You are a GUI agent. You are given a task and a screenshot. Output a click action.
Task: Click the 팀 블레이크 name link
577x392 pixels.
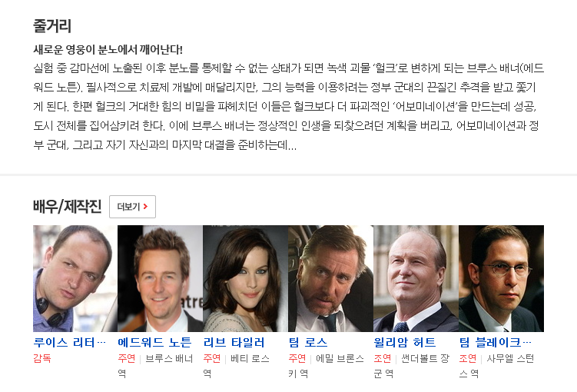pos(496,343)
